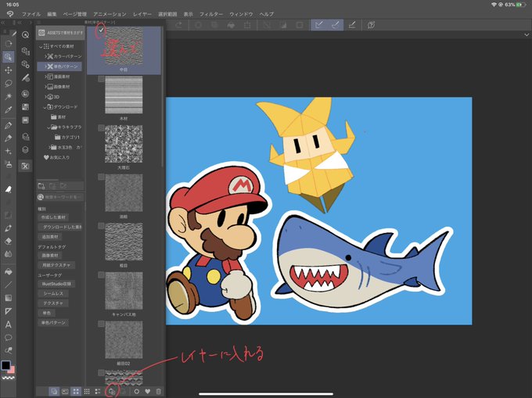Select the Zoom (magnifier) tool
This screenshot has width=532, height=398.
pos(9,44)
